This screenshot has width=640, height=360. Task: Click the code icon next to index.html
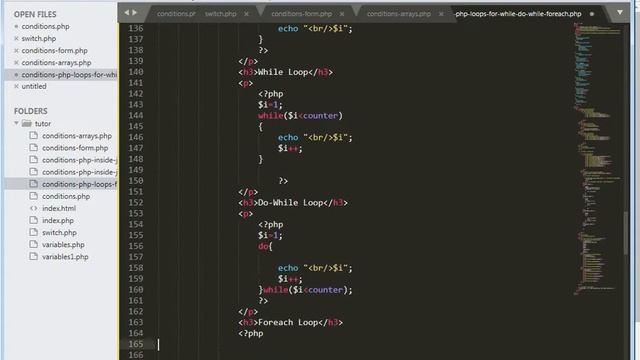(33, 208)
